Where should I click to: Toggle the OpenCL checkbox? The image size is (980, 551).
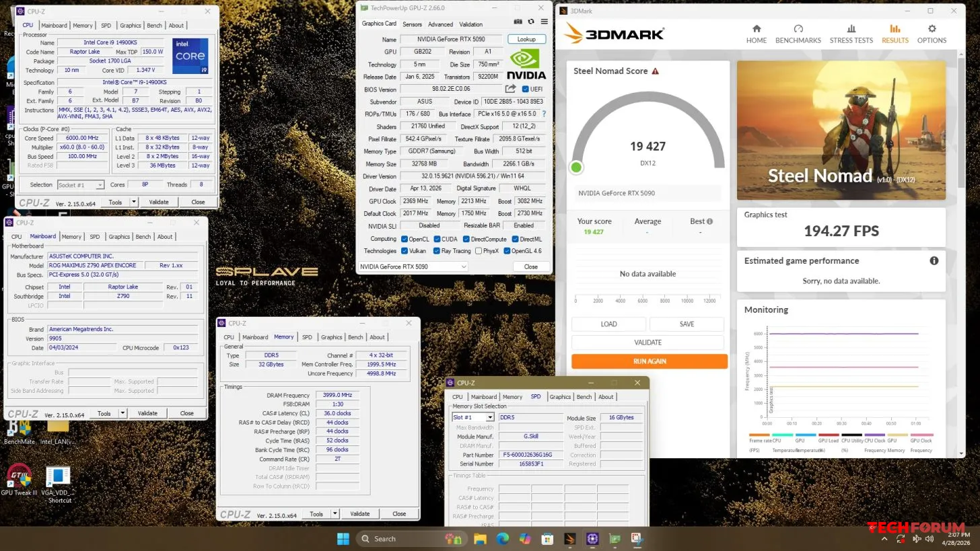[405, 239]
